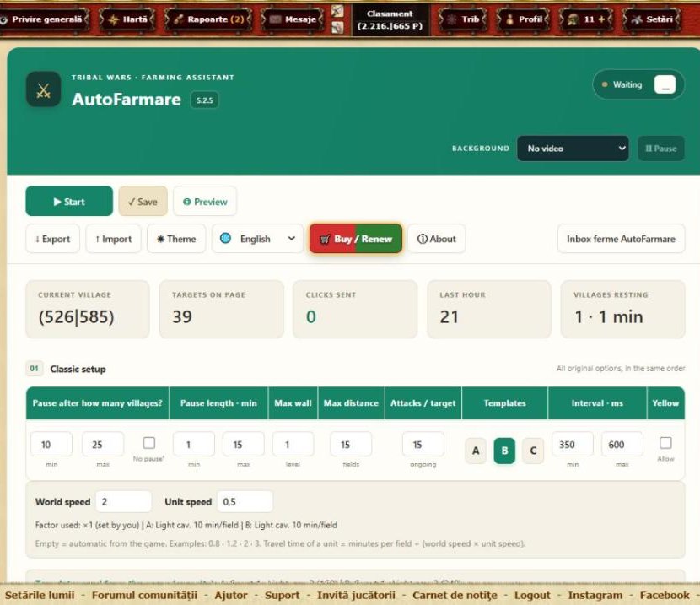The image size is (700, 605).
Task: Click the Preview button
Action: coord(205,202)
